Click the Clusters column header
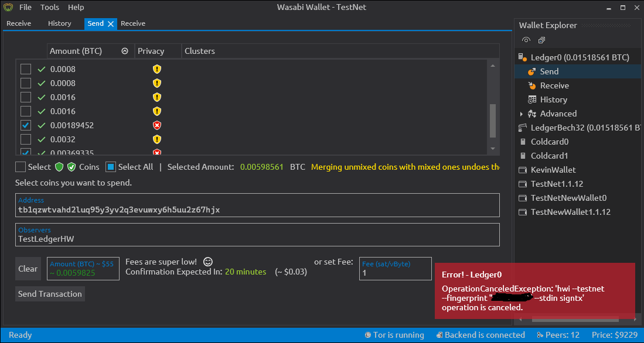Viewport: 644px width, 343px height. point(340,52)
